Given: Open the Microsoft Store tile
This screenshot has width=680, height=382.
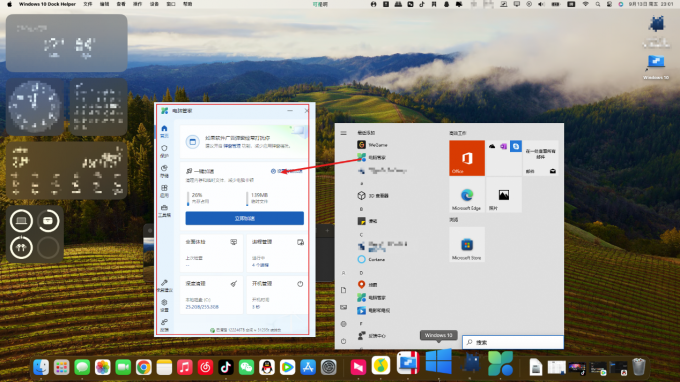Looking at the screenshot, I should tap(467, 244).
